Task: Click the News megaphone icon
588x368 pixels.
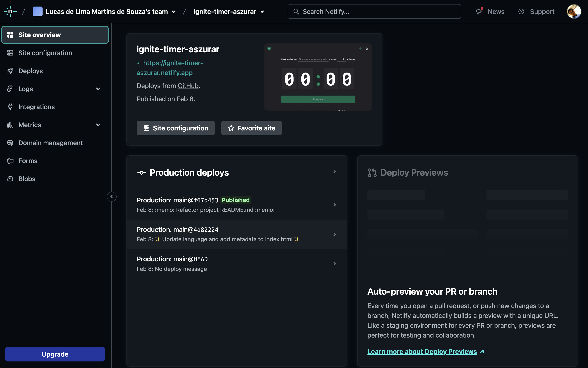Action: [479, 11]
